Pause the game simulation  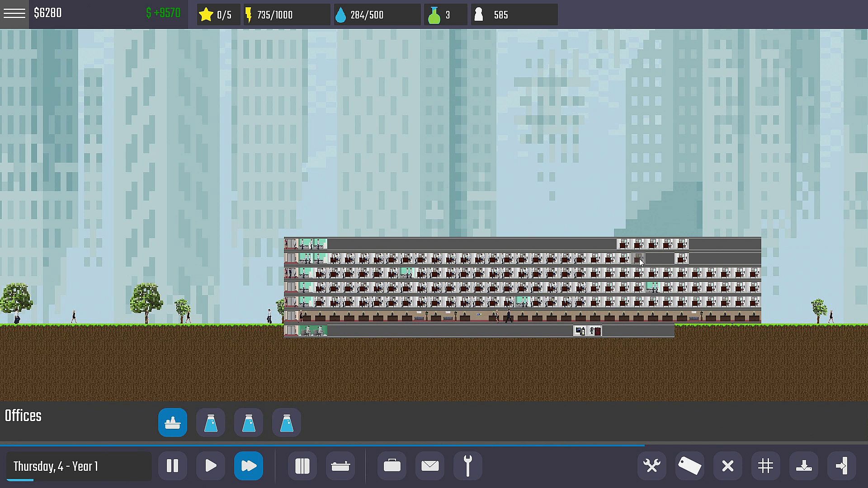tap(172, 466)
